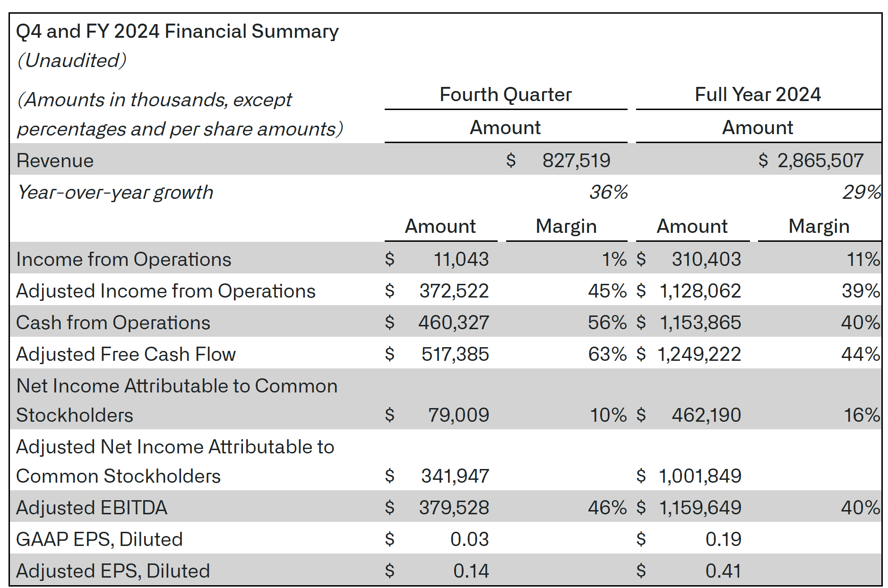888x588 pixels.
Task: Click the Adjusted Income from Operations amount 372,522
Action: (454, 291)
